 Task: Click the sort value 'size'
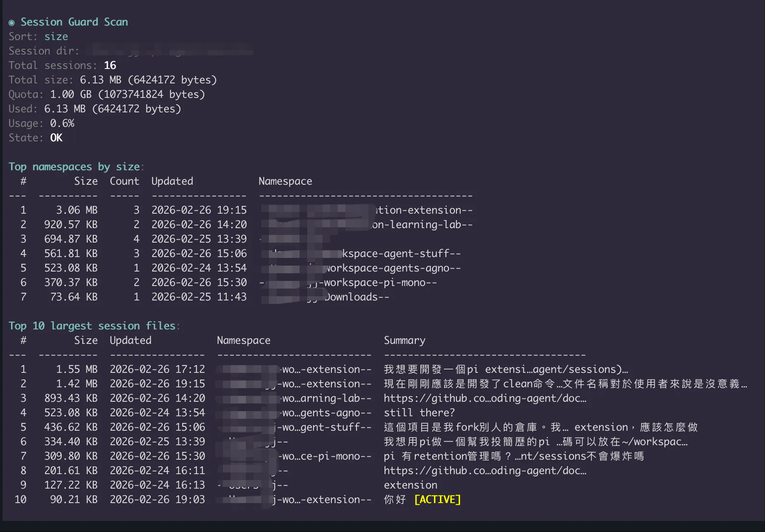pyautogui.click(x=56, y=37)
